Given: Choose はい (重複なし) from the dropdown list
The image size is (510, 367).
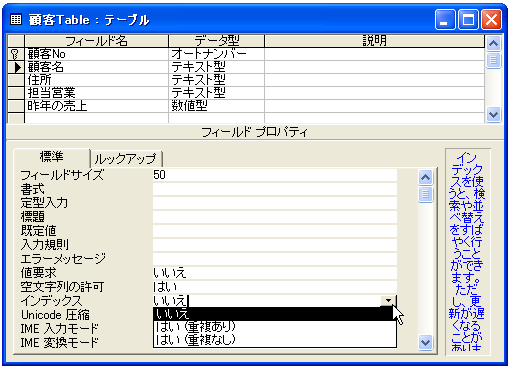Looking at the screenshot, I should point(275,340).
